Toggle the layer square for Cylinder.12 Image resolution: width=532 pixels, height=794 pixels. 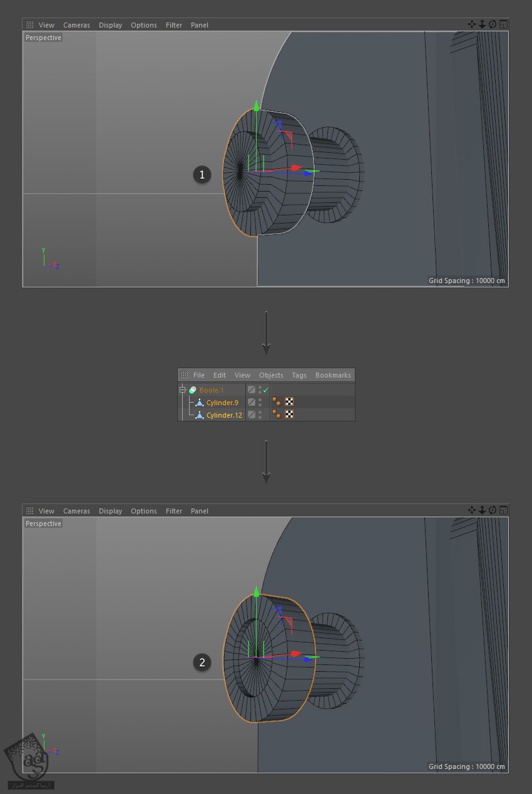(252, 415)
